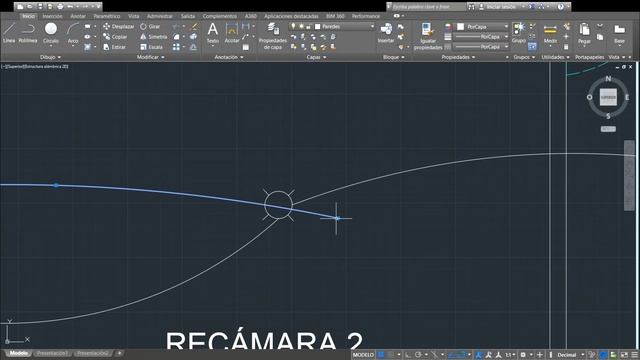Select the Medir utility tool
640x360 pixels.
[x=550, y=33]
